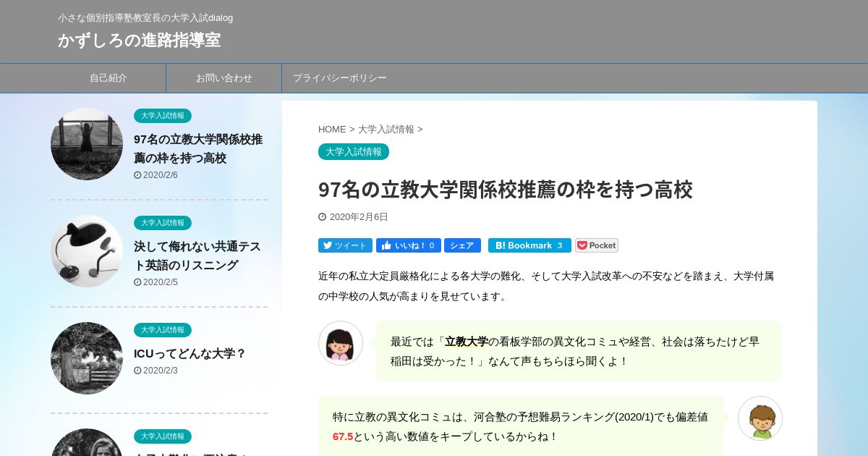Open the プライバシーポリシー menu item
The image size is (868, 456).
tap(340, 78)
